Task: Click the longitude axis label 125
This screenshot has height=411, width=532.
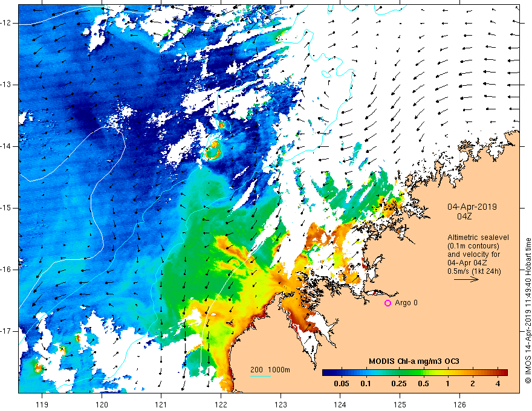Action: (400, 404)
